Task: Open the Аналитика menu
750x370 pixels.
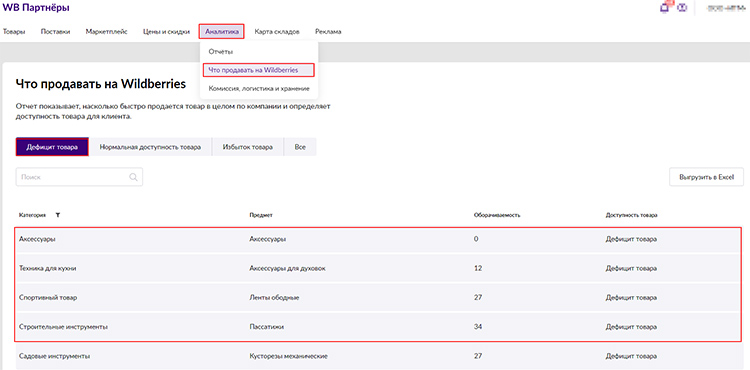Action: tap(221, 32)
